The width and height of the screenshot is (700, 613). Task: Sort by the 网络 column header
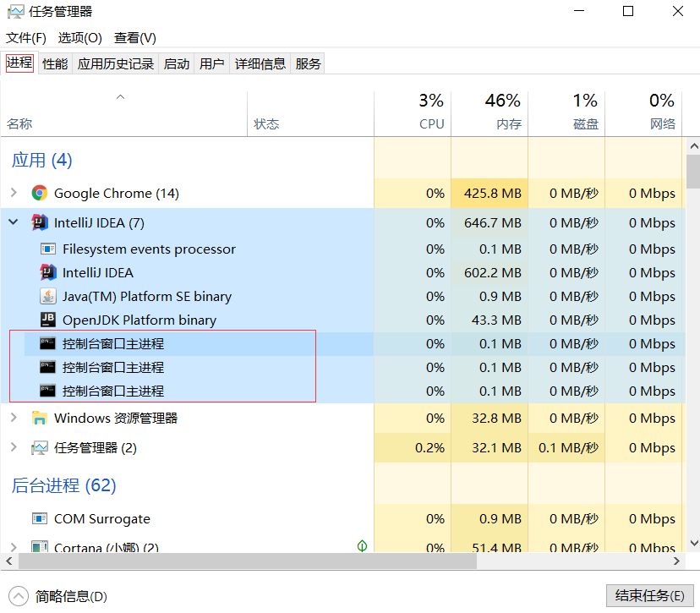643,114
